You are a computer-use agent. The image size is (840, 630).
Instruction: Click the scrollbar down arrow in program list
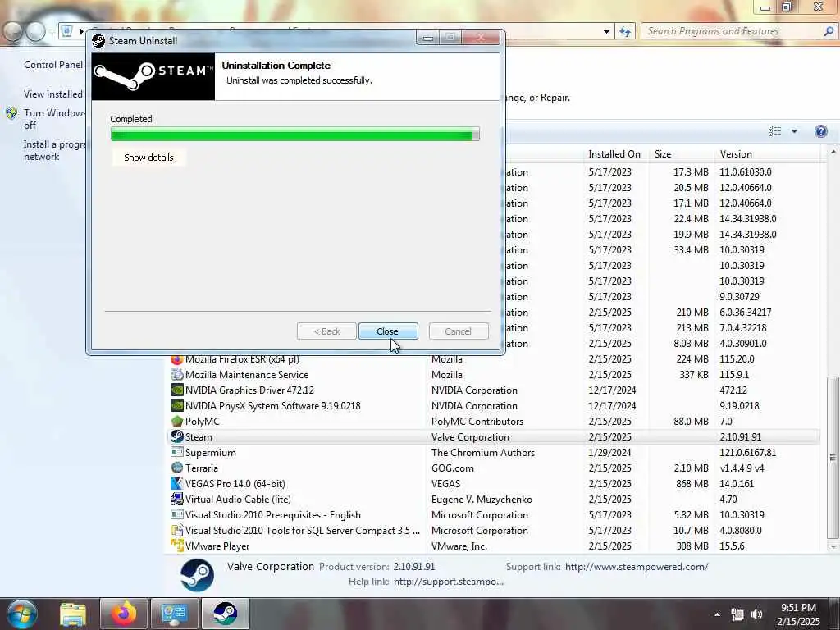click(x=833, y=546)
